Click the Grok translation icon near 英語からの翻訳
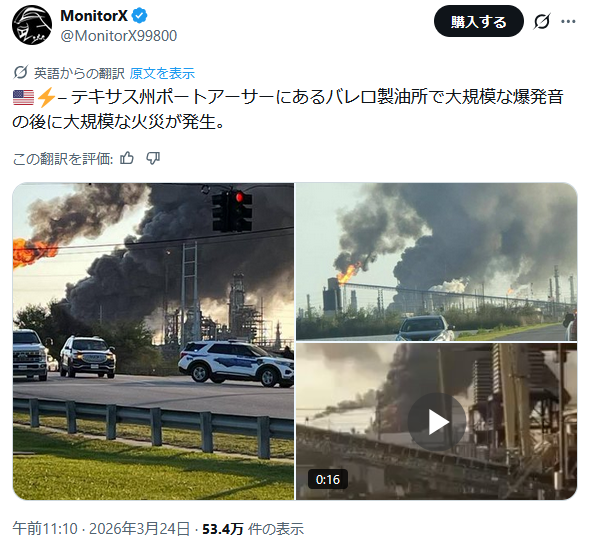Screen dimensions: 589x542 tap(21, 72)
